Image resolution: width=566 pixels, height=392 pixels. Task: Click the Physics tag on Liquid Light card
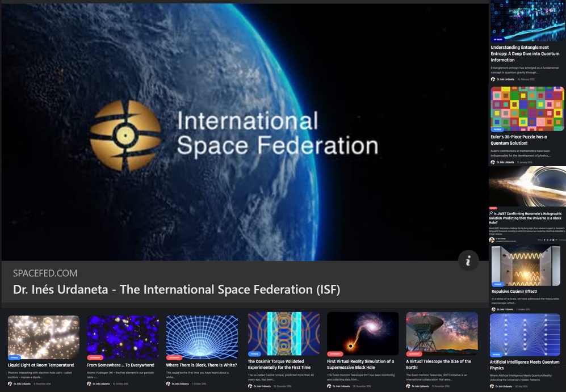15,357
